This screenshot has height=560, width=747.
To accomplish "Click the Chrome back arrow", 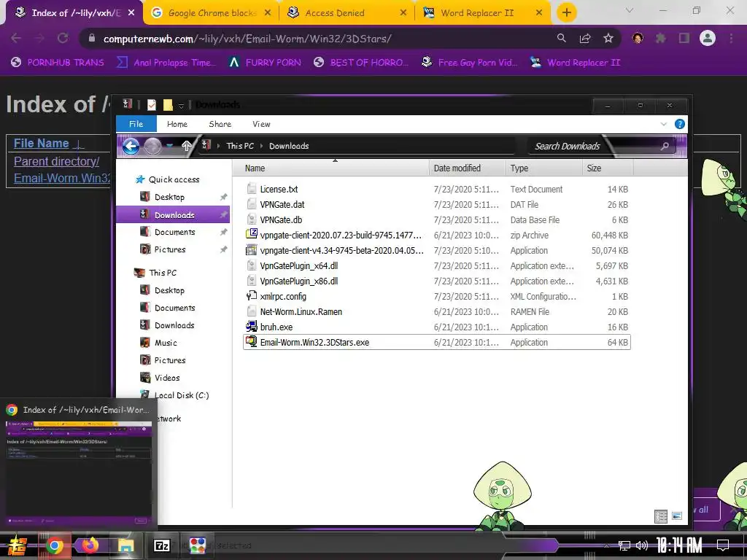I will pyautogui.click(x=16, y=38).
